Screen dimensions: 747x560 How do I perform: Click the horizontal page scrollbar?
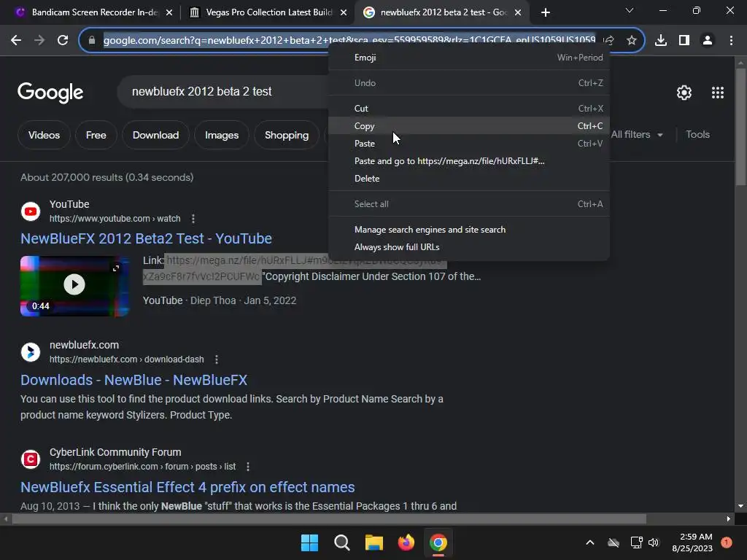pyautogui.click(x=329, y=518)
